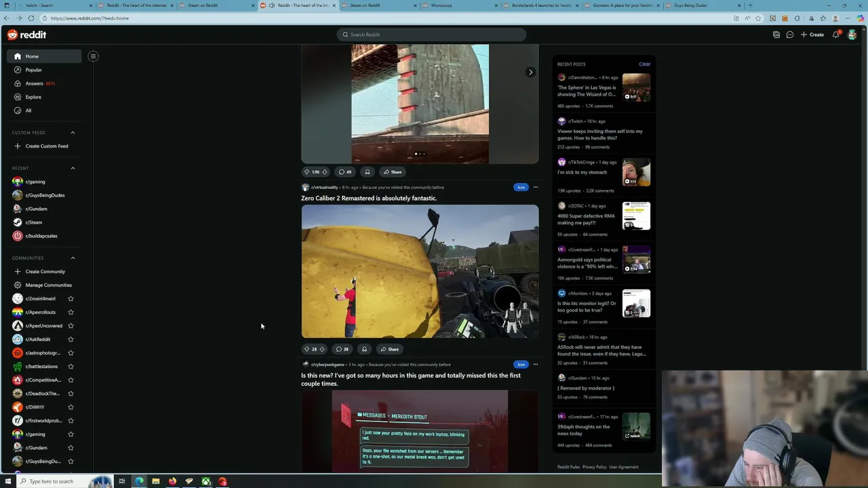The height and width of the screenshot is (488, 868).
Task: Give award on the Zero Caliber 2 post
Action: point(364,349)
